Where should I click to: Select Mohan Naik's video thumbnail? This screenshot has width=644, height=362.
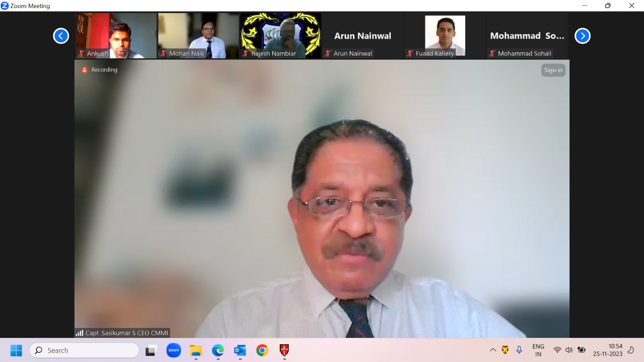[x=198, y=35]
